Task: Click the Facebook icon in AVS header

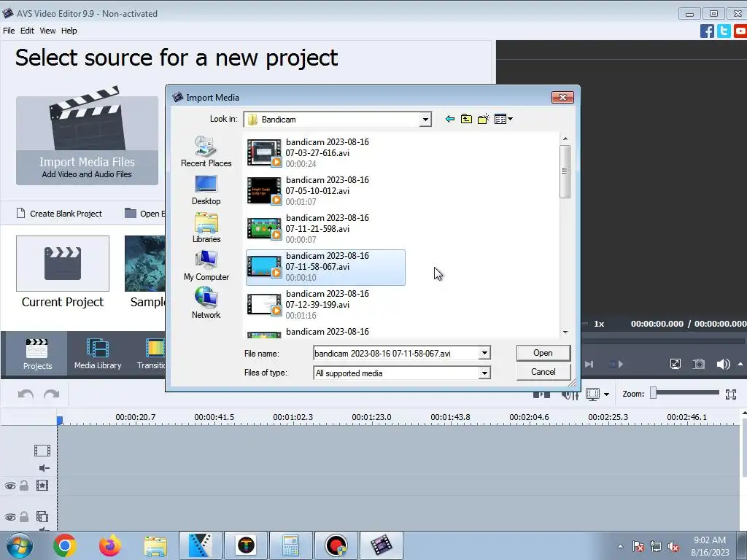Action: click(x=707, y=31)
